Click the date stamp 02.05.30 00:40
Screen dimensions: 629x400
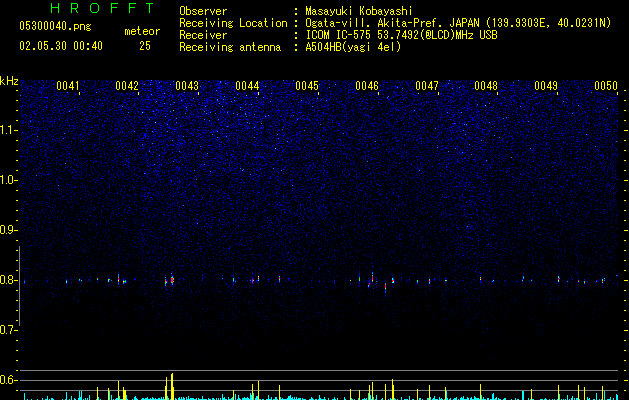click(61, 46)
